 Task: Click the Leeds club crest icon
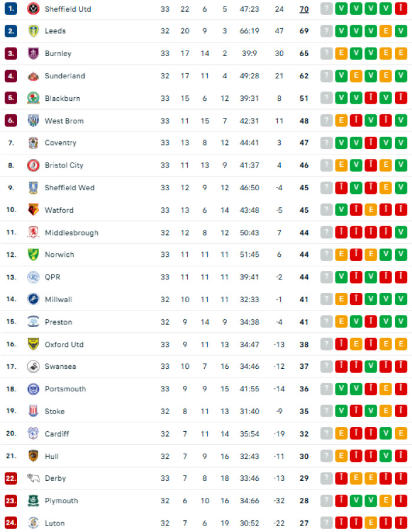coord(33,31)
